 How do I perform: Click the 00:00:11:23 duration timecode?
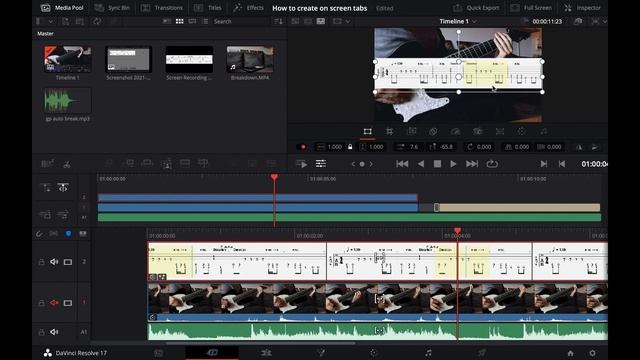point(547,21)
